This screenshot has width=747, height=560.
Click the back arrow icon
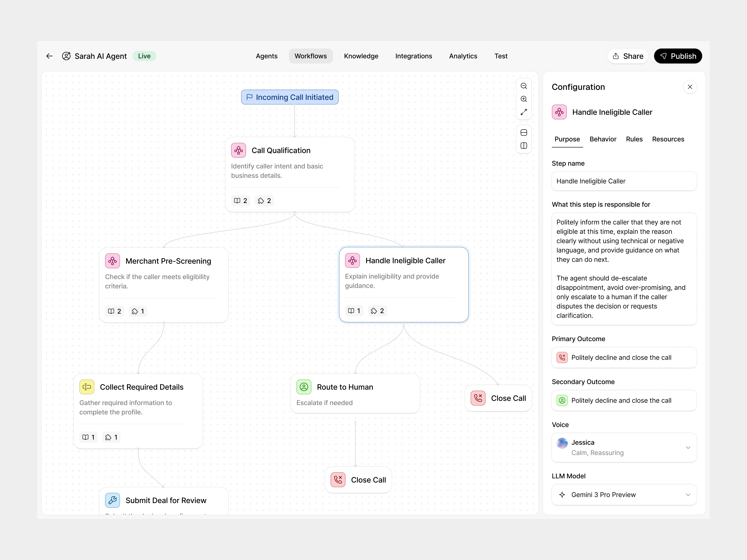click(49, 56)
